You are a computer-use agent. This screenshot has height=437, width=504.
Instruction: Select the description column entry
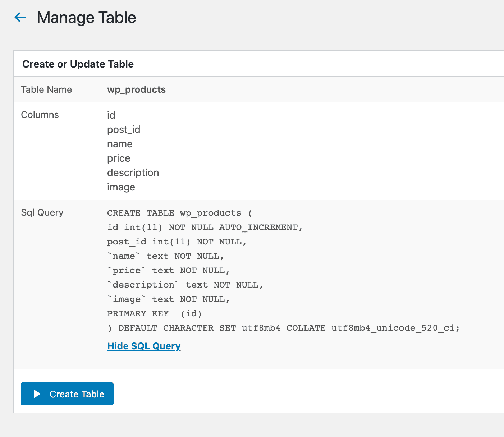(133, 172)
